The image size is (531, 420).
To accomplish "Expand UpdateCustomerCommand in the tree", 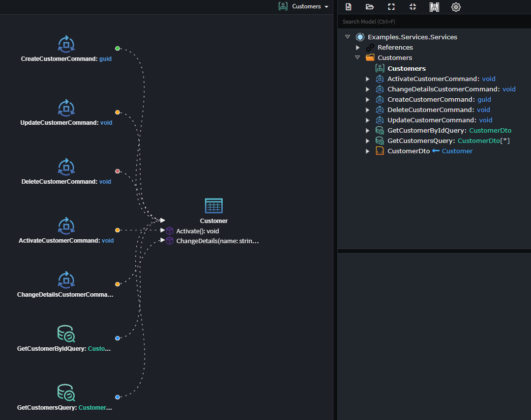I will [x=367, y=120].
